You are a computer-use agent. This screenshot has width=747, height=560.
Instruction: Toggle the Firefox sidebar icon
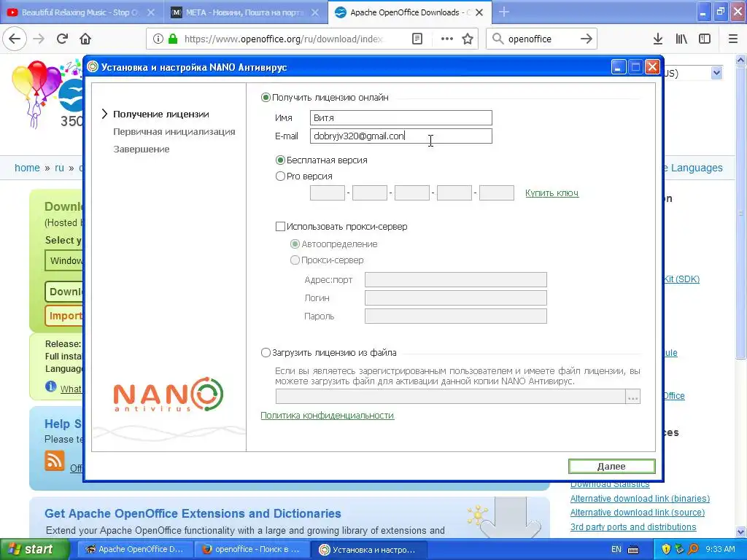pos(705,39)
